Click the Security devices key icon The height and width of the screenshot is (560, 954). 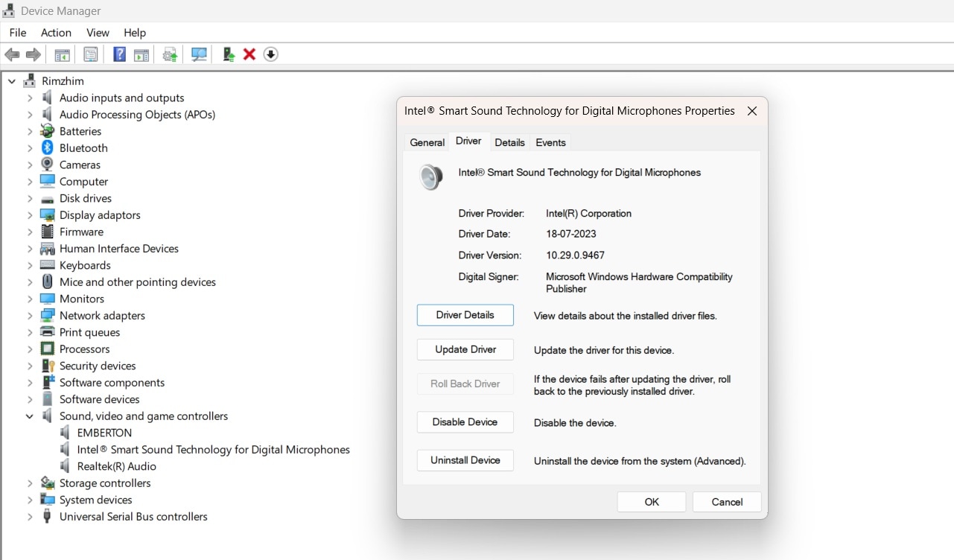[48, 366]
